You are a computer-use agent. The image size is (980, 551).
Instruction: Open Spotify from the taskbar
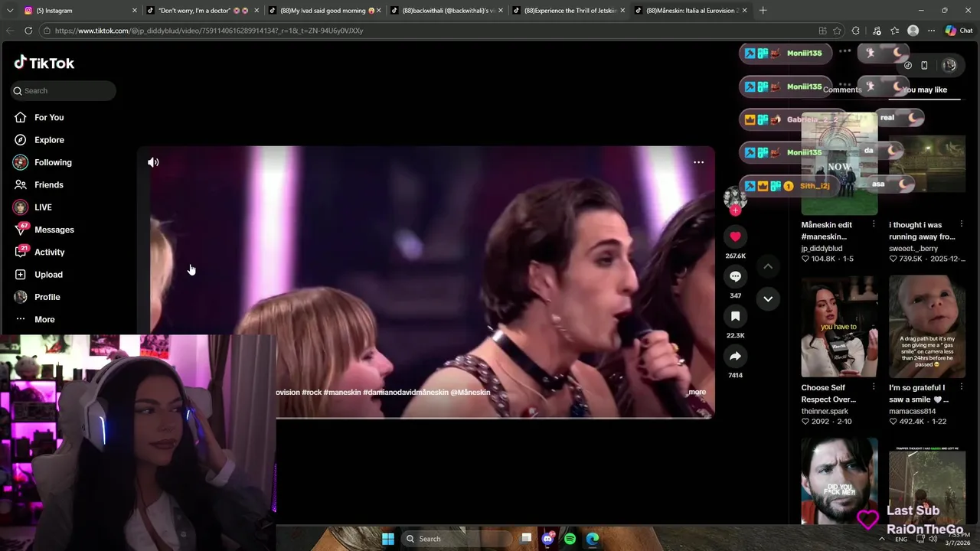pyautogui.click(x=570, y=539)
